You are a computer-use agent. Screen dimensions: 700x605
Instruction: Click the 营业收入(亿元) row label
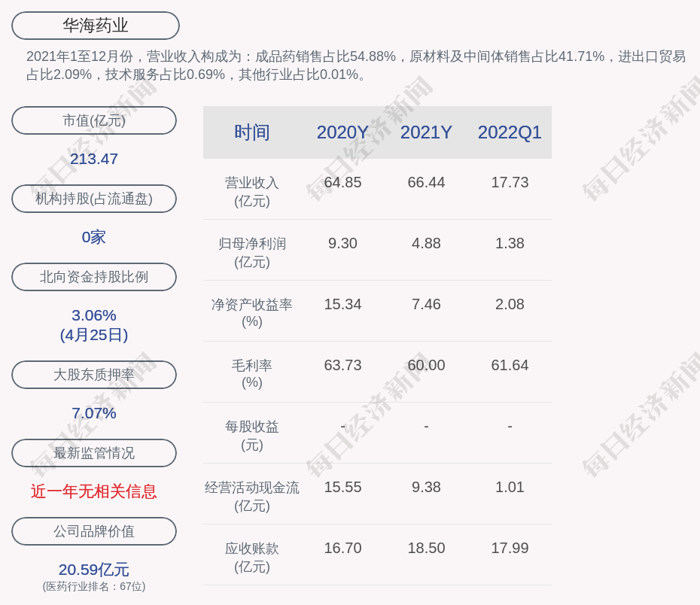252,192
